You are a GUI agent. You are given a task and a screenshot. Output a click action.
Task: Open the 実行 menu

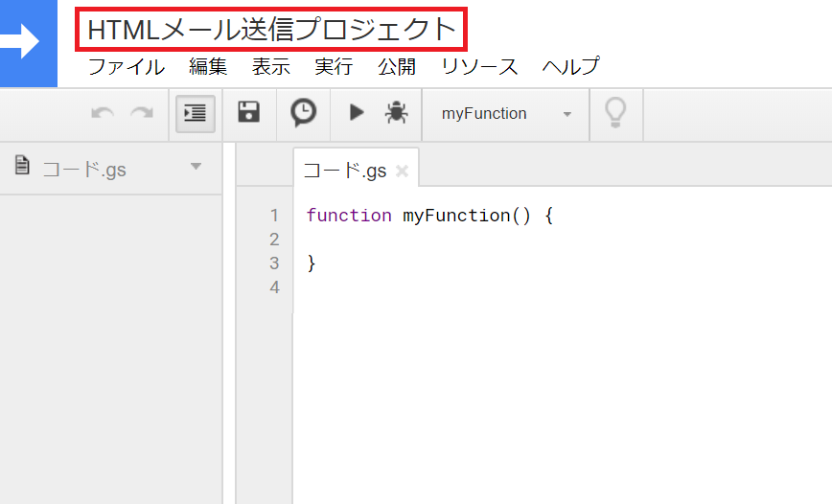click(x=334, y=67)
